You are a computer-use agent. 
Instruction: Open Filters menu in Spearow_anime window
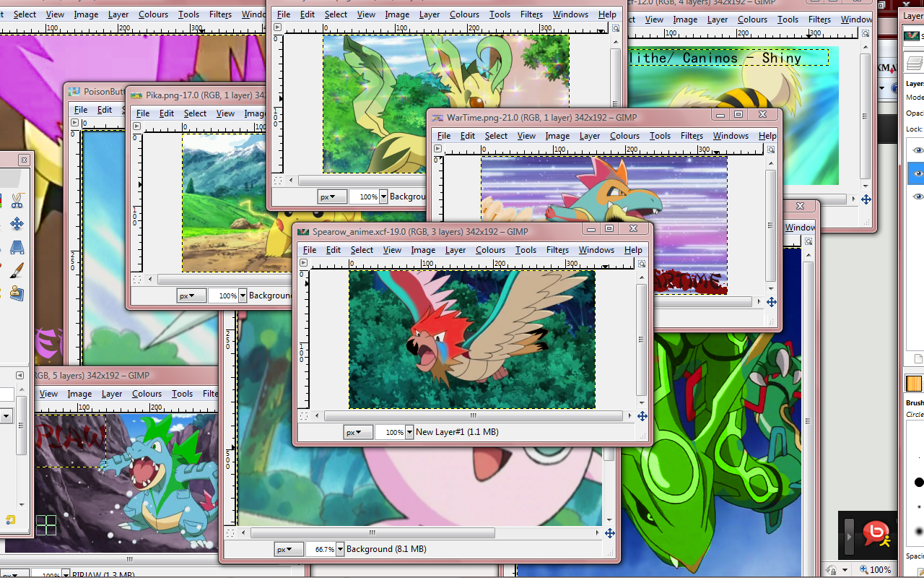tap(557, 250)
